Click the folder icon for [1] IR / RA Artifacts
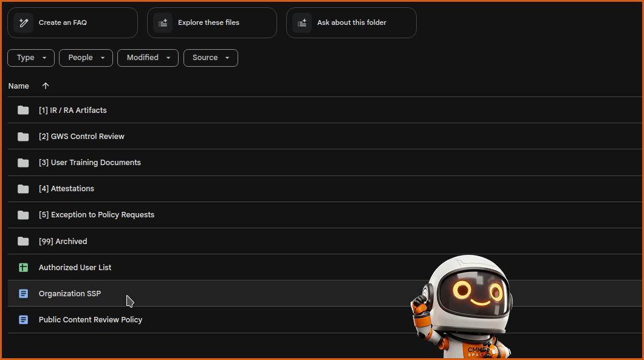Image resolution: width=644 pixels, height=360 pixels. pyautogui.click(x=23, y=110)
